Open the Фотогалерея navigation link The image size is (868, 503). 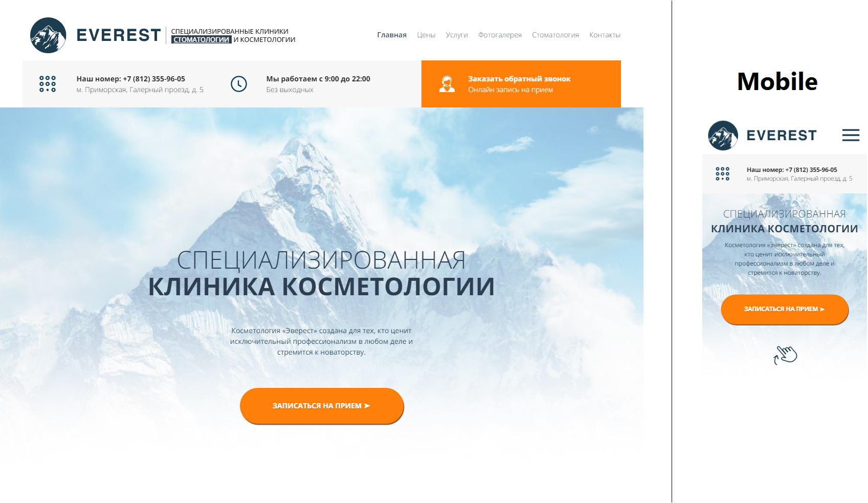[500, 35]
